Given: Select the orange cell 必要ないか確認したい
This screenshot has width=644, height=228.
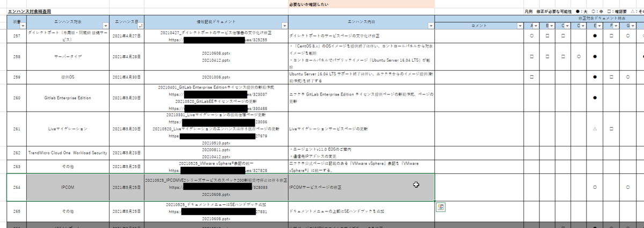Looking at the screenshot, I should point(361,4).
